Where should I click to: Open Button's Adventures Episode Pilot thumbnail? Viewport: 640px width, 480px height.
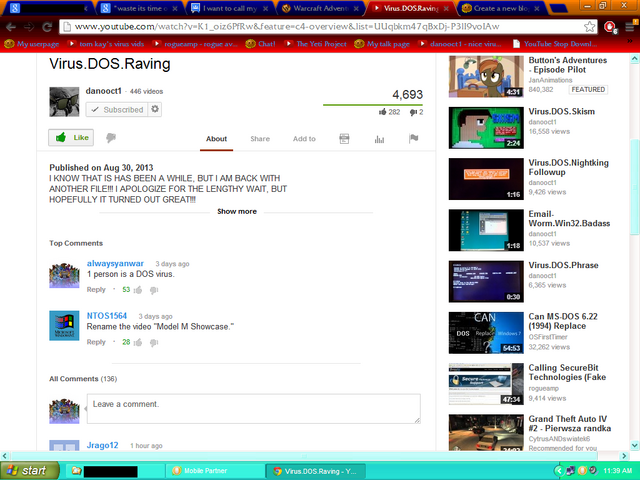tap(486, 77)
